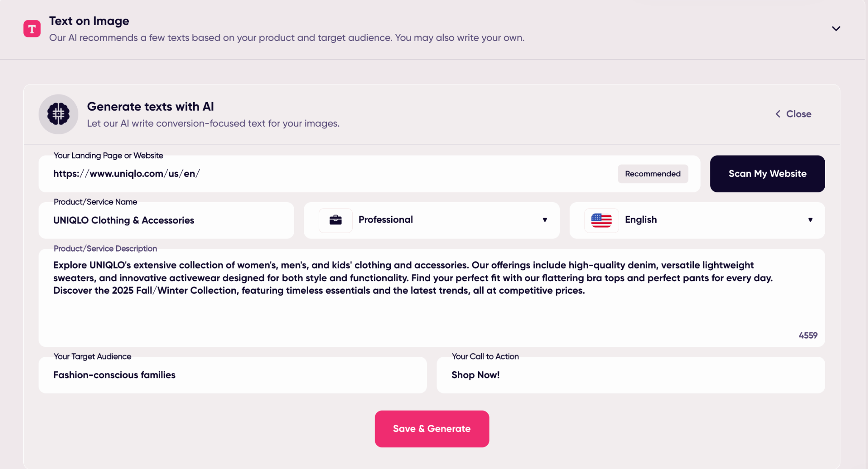Open the Professional tone dropdown
The width and height of the screenshot is (868, 469).
pos(545,220)
